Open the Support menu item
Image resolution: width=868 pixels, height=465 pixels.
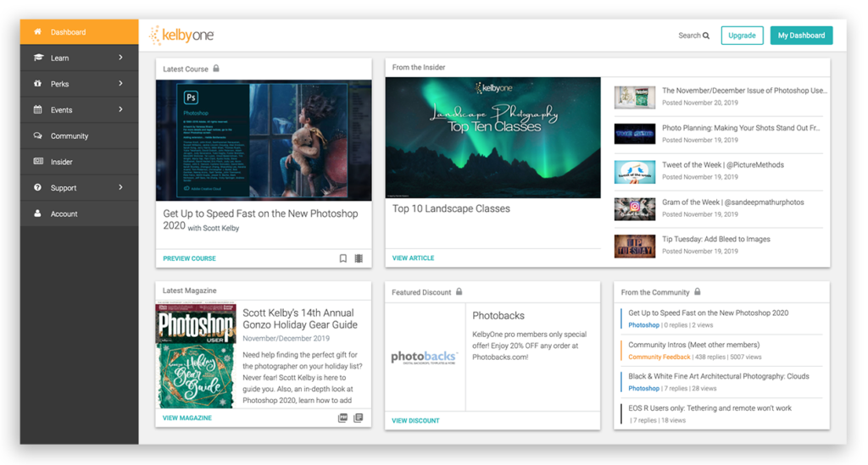(x=79, y=188)
